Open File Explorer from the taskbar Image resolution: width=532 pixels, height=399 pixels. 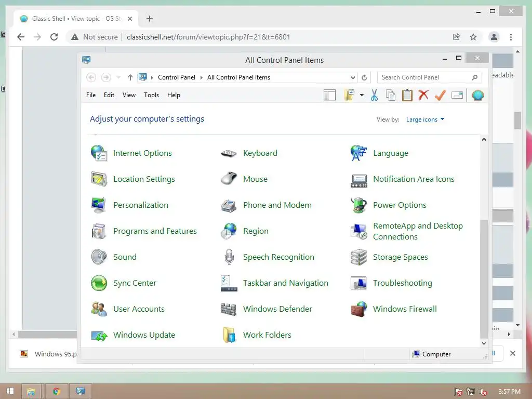pyautogui.click(x=31, y=391)
